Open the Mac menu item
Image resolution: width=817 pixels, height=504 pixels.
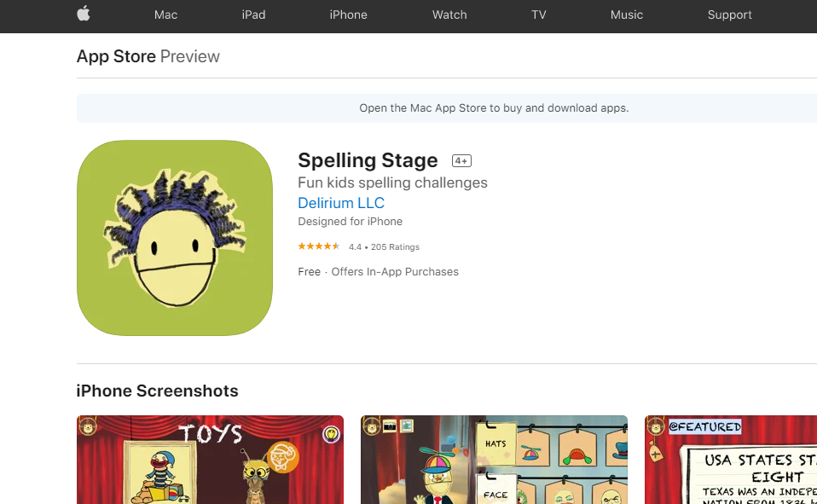[x=165, y=14]
